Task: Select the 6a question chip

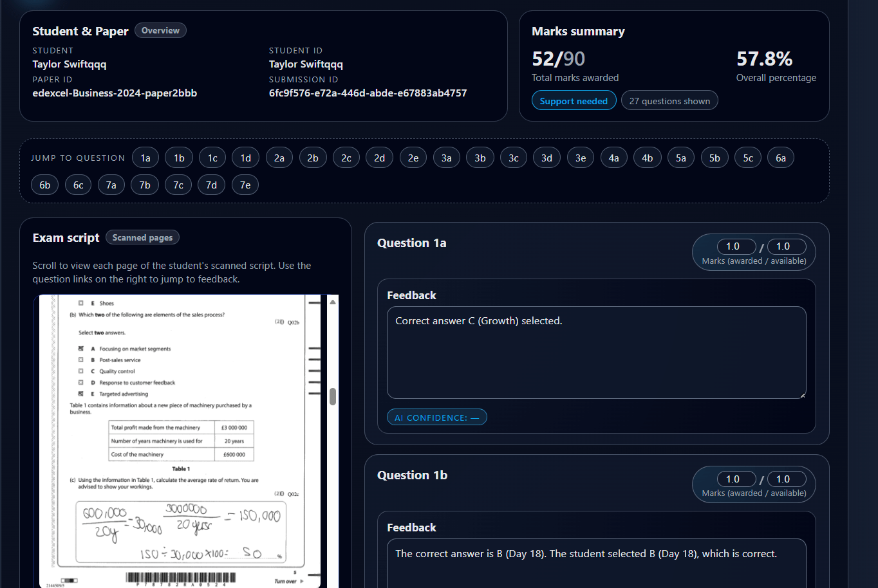Action: [x=780, y=158]
